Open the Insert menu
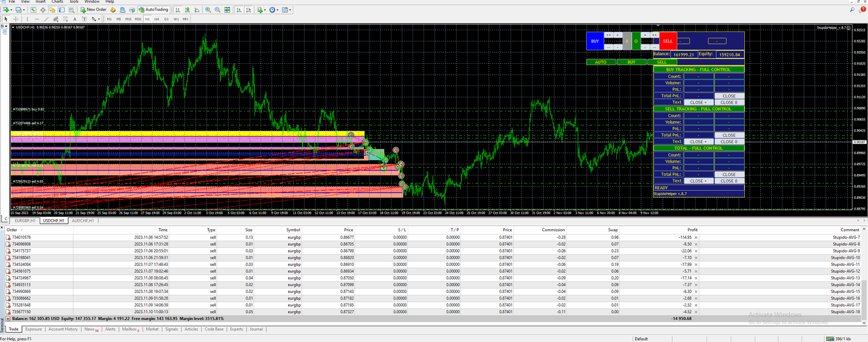Viewport: 868px width, 342px height. pos(40,1)
